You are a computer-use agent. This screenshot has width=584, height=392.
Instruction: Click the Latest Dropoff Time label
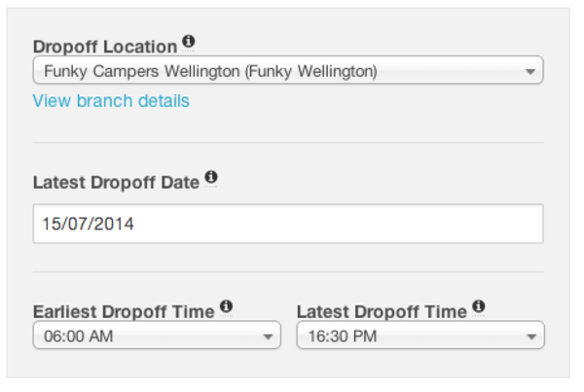click(x=382, y=311)
